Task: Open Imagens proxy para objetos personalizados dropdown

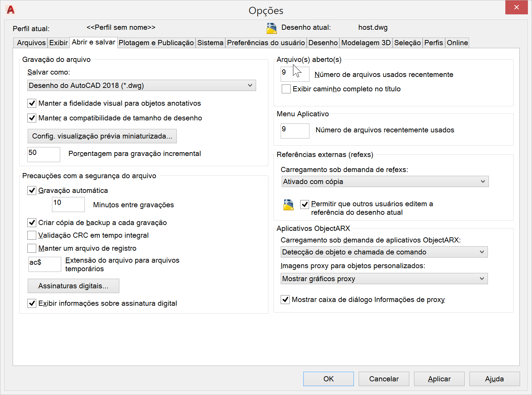Action: (x=384, y=279)
